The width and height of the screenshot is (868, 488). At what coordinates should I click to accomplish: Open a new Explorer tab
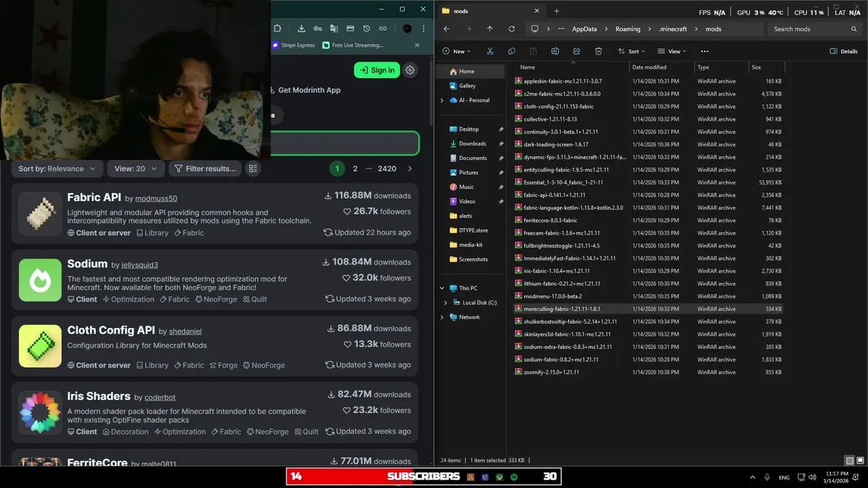click(x=557, y=11)
